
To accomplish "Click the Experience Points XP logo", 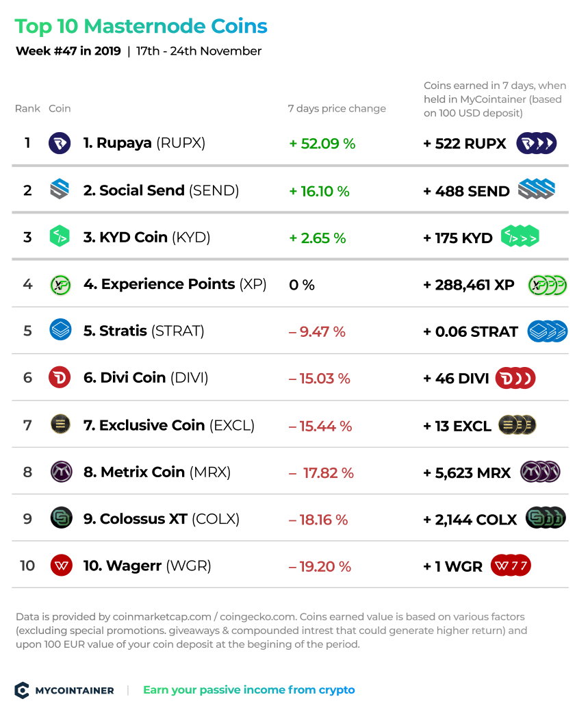I will (x=60, y=285).
